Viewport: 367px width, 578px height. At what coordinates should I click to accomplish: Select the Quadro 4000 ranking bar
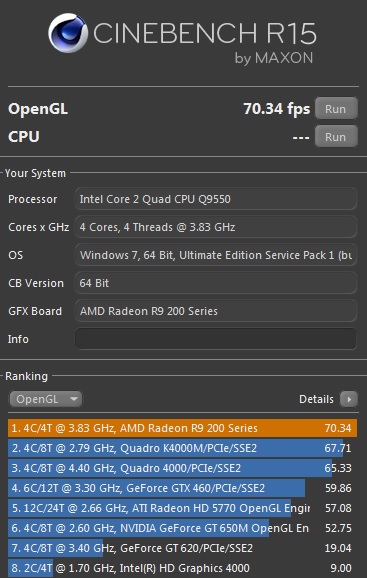(x=182, y=468)
